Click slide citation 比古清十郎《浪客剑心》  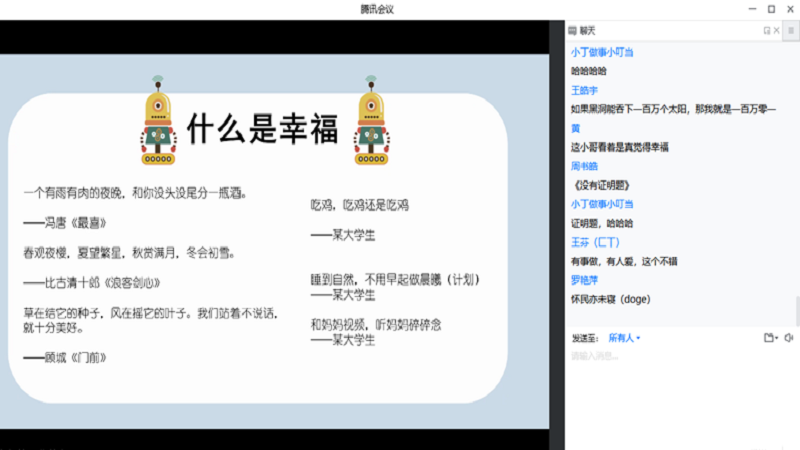[x=92, y=283]
